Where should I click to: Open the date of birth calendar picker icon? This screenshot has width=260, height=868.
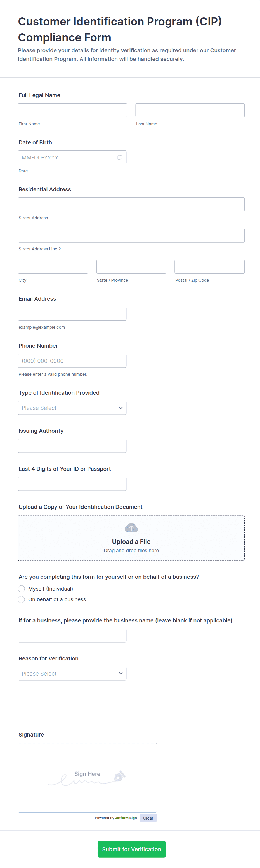pyautogui.click(x=120, y=157)
